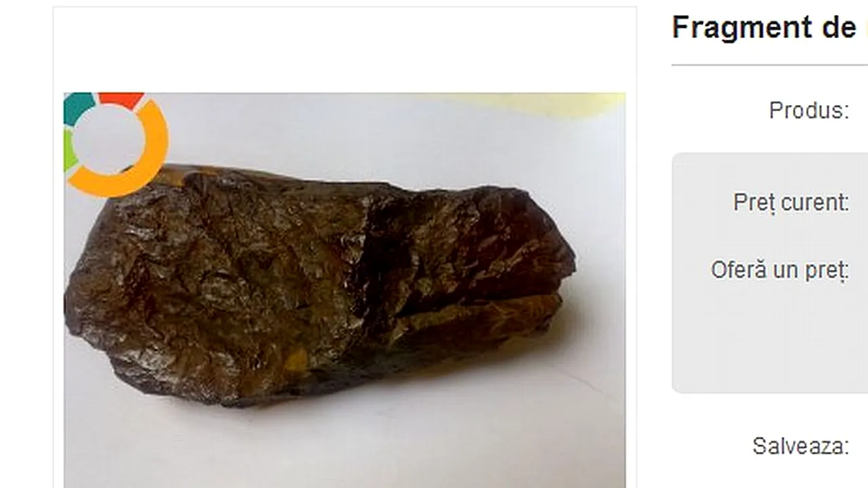The image size is (868, 488).
Task: Click the divider line under the product title
Action: (770, 65)
